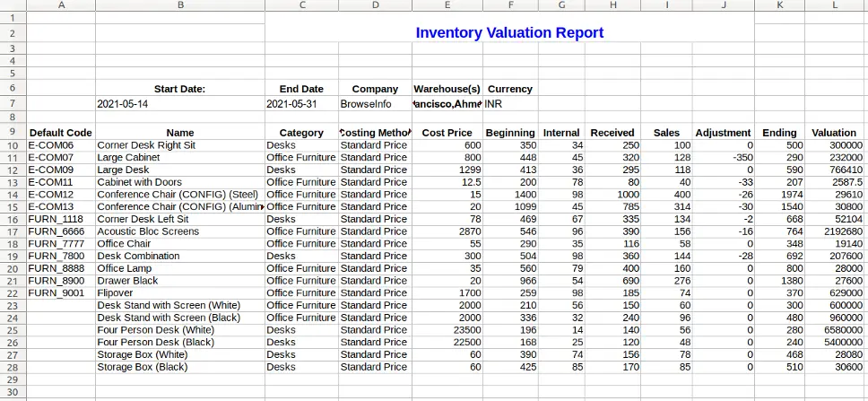Select column header E

447,5
